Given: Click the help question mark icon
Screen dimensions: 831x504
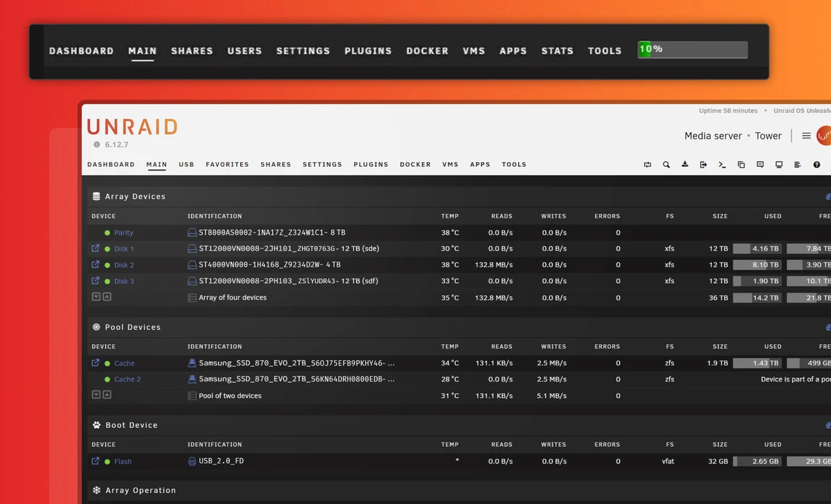Looking at the screenshot, I should pyautogui.click(x=816, y=165).
